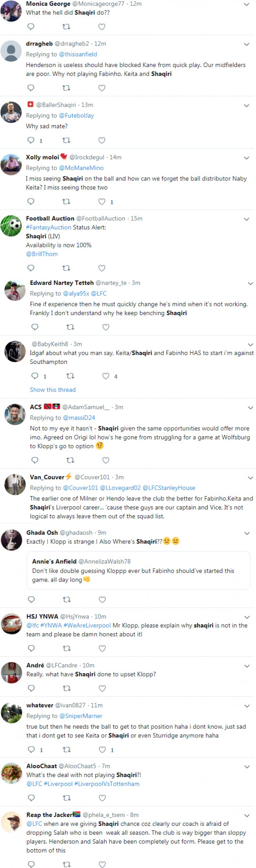The width and height of the screenshot is (256, 868).
Task: Open 'Show this thread' link
Action: [53, 390]
